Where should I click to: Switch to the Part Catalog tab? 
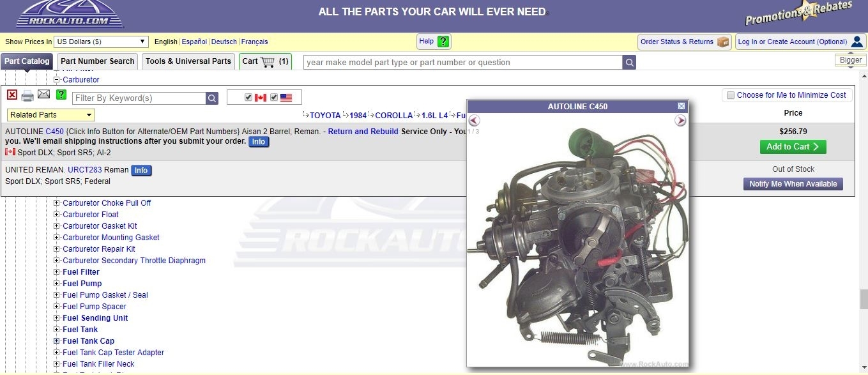point(27,61)
